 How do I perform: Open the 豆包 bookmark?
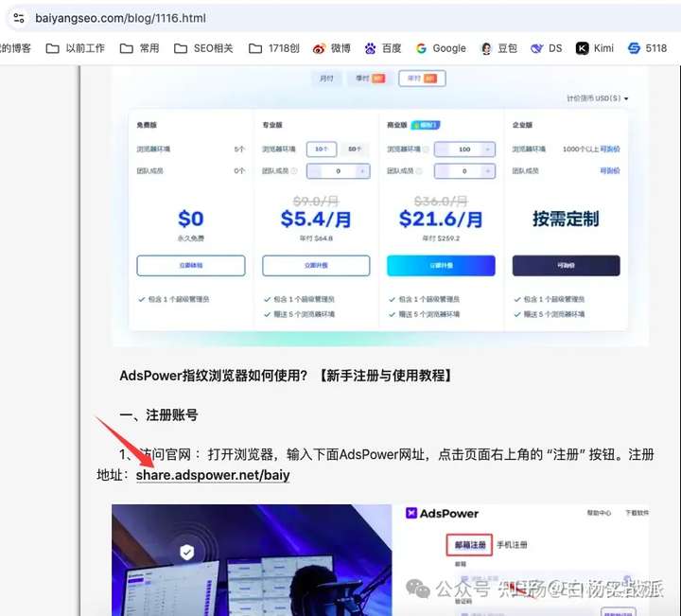point(499,48)
